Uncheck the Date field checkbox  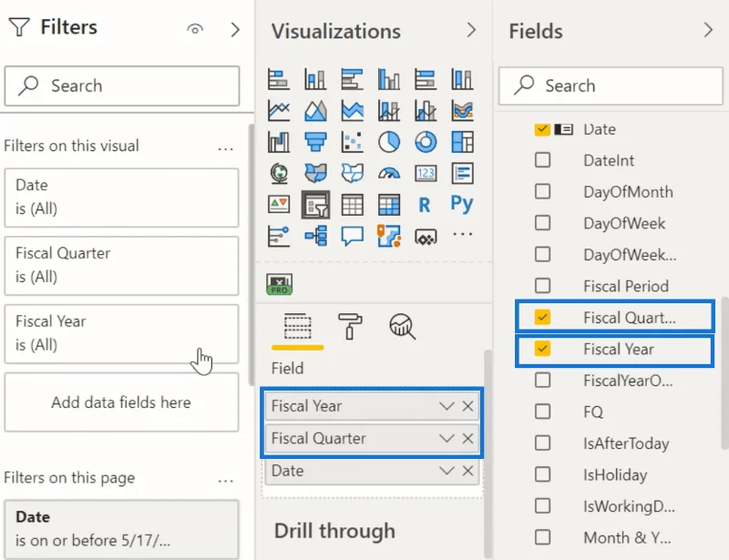(x=542, y=129)
